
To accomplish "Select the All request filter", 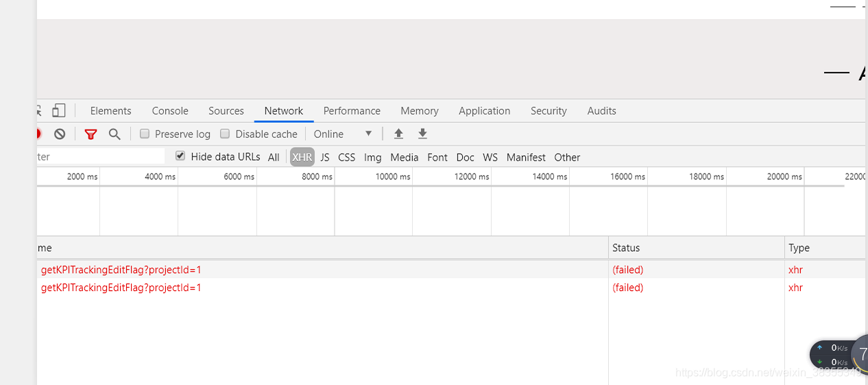I will [274, 157].
